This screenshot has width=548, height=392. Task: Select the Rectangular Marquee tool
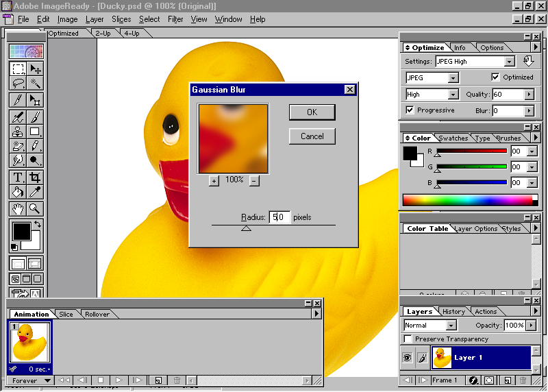point(18,69)
